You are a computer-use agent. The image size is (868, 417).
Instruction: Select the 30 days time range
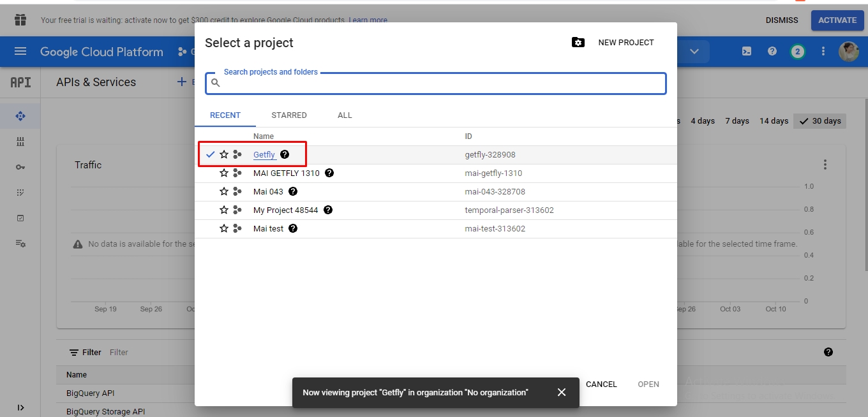pyautogui.click(x=820, y=121)
